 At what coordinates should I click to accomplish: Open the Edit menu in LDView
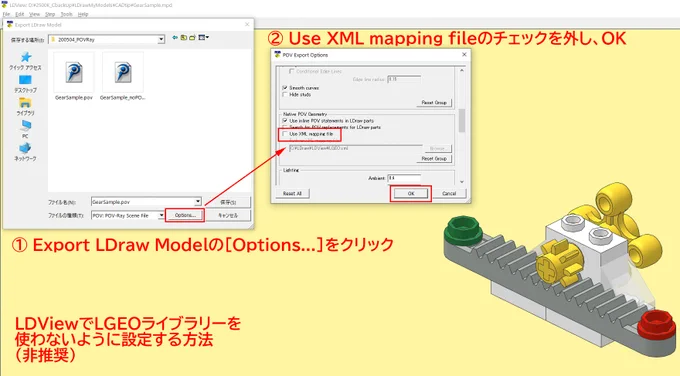click(x=20, y=14)
